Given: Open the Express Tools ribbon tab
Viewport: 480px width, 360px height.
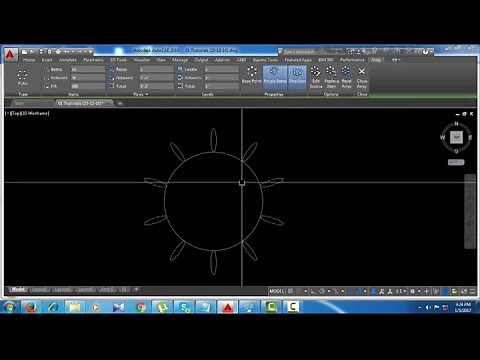Looking at the screenshot, I should [x=265, y=60].
